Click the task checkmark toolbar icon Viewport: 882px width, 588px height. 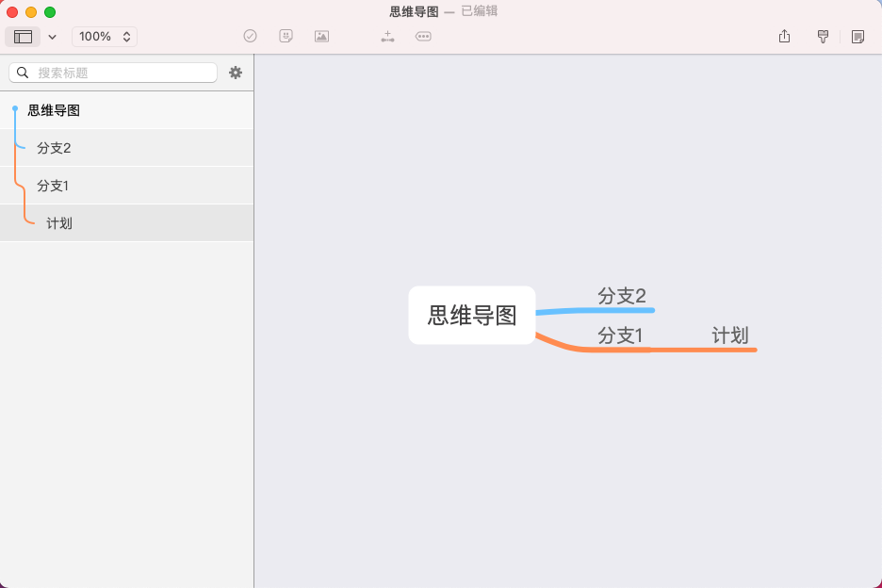click(x=251, y=36)
